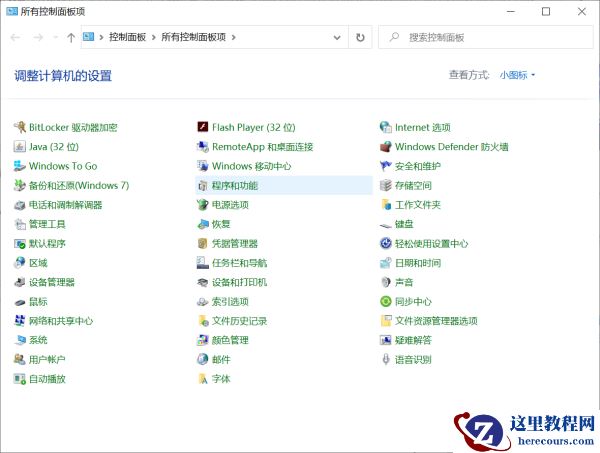
Task: Click the 系统 computer icon
Action: (x=20, y=340)
